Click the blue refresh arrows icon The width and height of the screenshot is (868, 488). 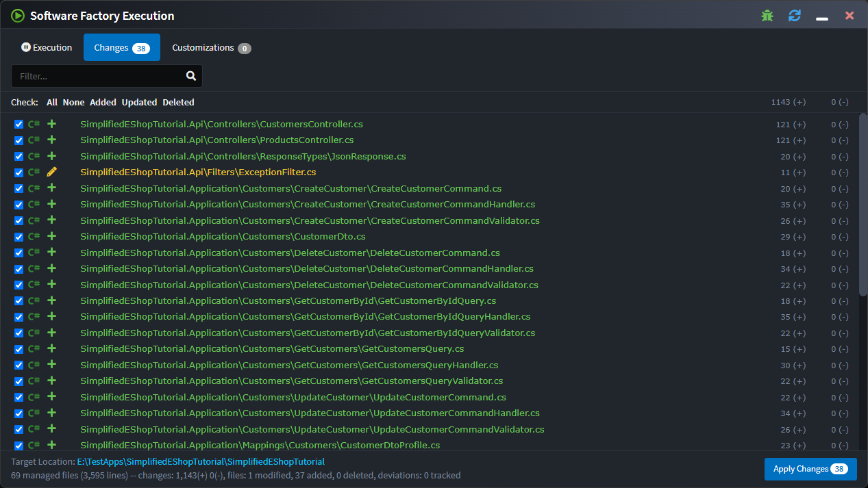[x=795, y=15]
